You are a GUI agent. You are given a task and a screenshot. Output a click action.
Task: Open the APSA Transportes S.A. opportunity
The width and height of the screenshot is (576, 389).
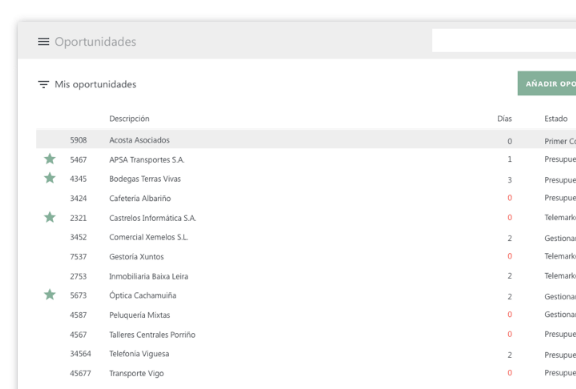[x=147, y=160]
